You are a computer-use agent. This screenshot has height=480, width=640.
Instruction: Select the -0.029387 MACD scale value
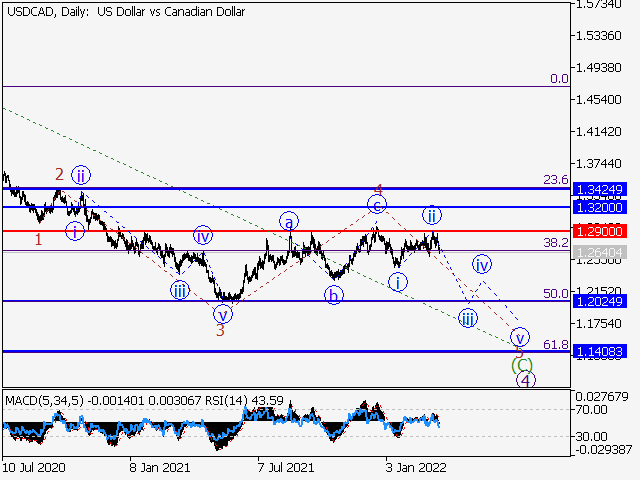coord(604,449)
